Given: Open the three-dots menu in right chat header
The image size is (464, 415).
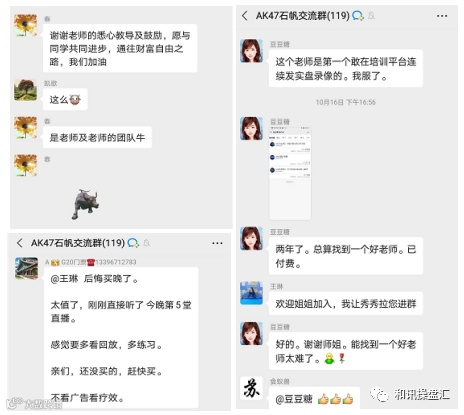Looking at the screenshot, I should click(442, 16).
